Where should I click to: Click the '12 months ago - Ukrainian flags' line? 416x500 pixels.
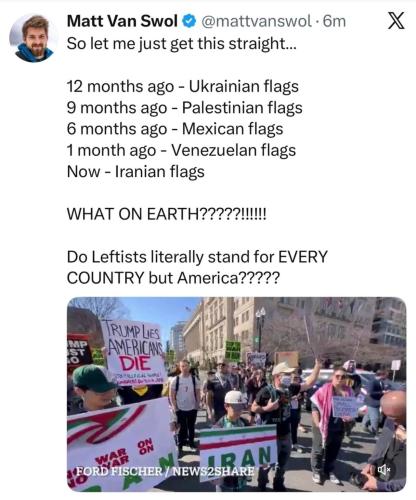click(183, 87)
